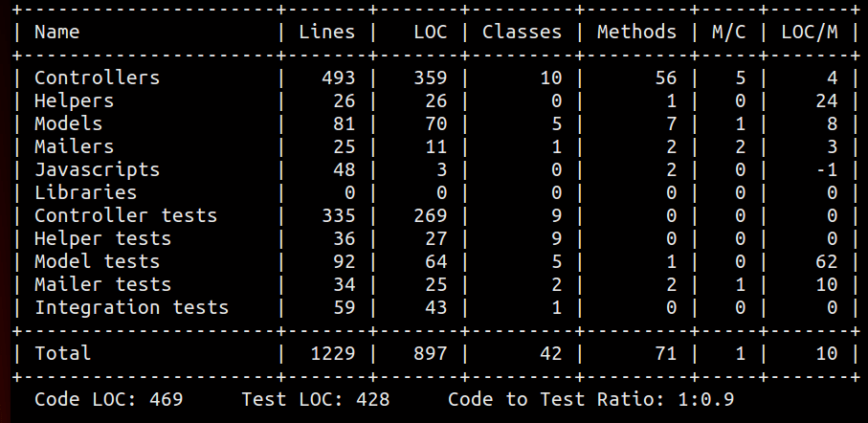The height and width of the screenshot is (423, 868).
Task: Select the 'LOC/M' column header
Action: tap(810, 33)
